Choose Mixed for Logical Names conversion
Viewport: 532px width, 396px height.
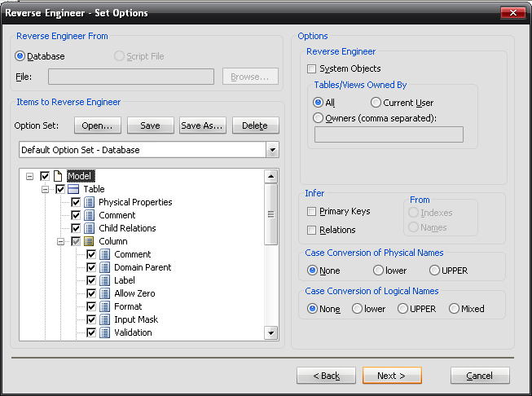pos(454,309)
